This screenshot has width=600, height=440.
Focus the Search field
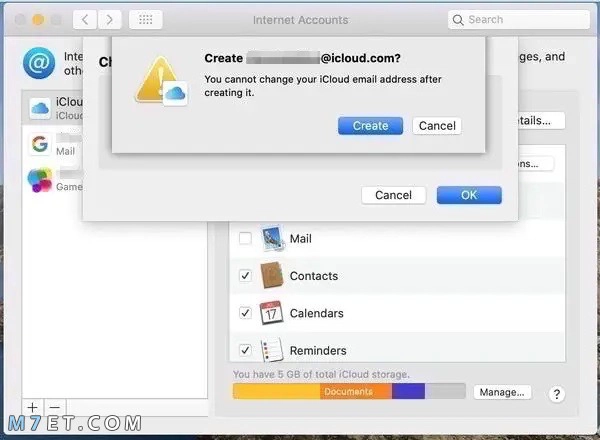pyautogui.click(x=519, y=20)
